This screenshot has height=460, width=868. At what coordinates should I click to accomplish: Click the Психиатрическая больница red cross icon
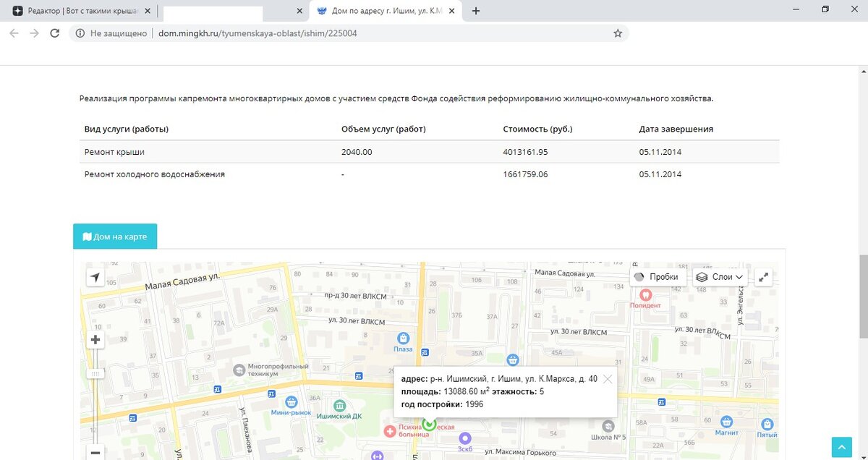click(391, 432)
